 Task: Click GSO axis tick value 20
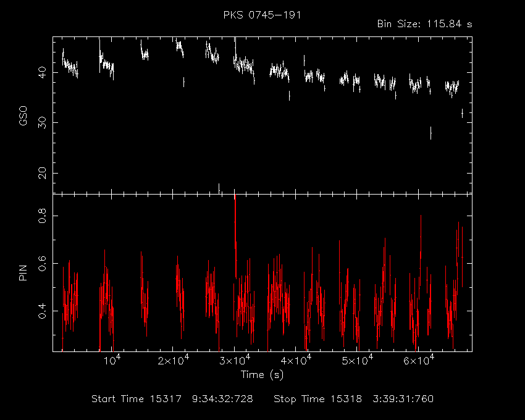coord(43,173)
